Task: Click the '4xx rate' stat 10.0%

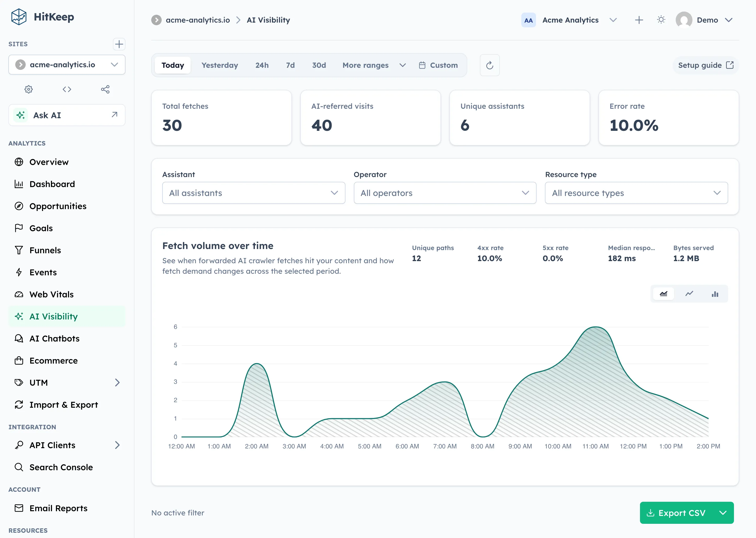Action: pyautogui.click(x=490, y=258)
